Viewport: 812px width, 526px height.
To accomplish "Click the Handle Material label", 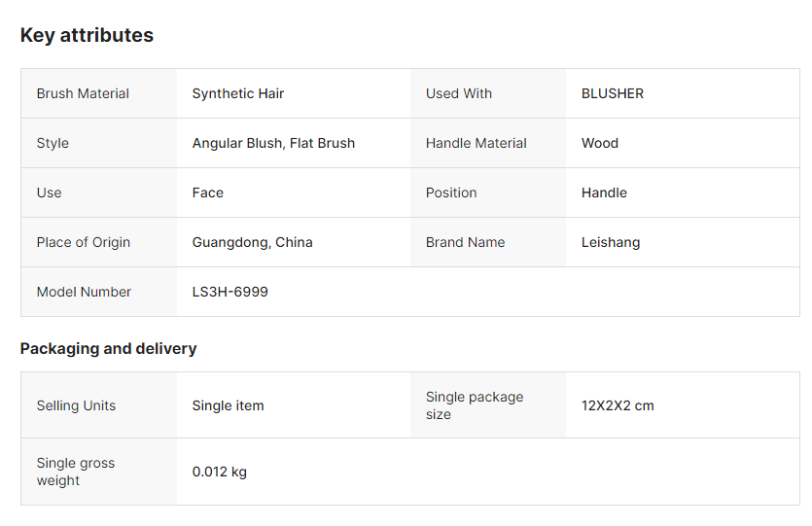I will pyautogui.click(x=477, y=143).
